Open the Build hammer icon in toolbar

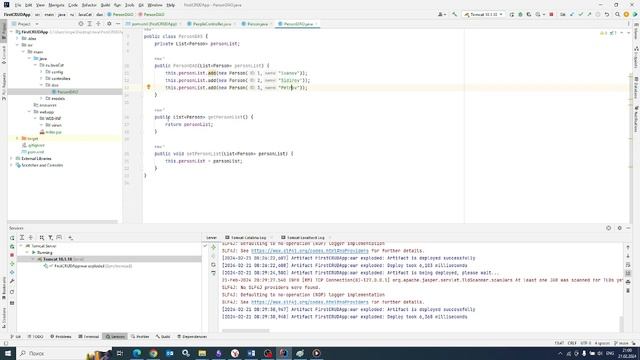tap(455, 15)
